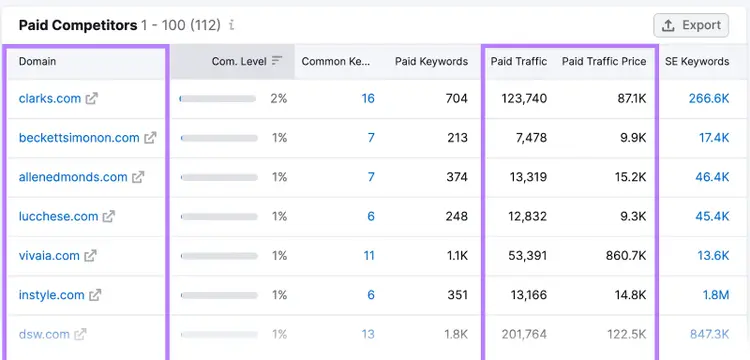Select the Common Keywords column header
The height and width of the screenshot is (360, 750).
(336, 61)
